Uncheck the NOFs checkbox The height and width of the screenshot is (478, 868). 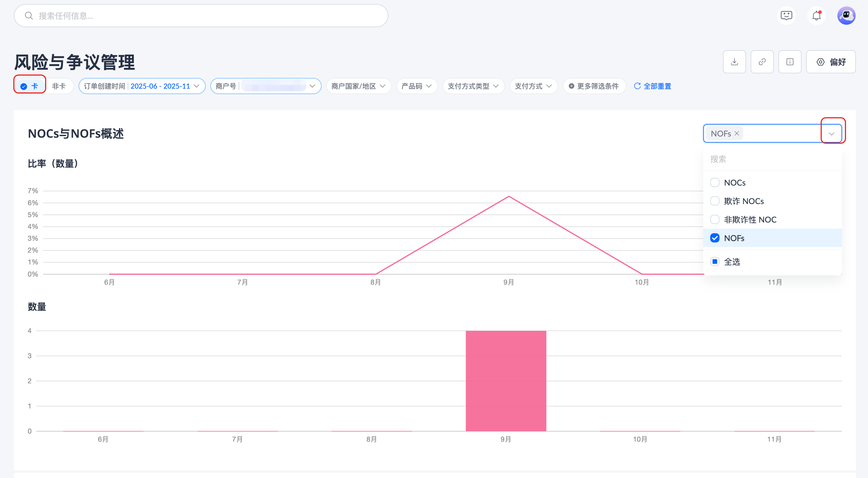[x=715, y=238]
